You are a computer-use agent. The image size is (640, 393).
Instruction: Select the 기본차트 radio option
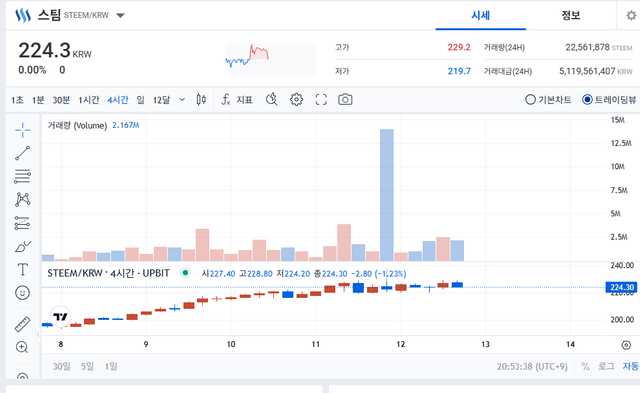click(x=548, y=100)
